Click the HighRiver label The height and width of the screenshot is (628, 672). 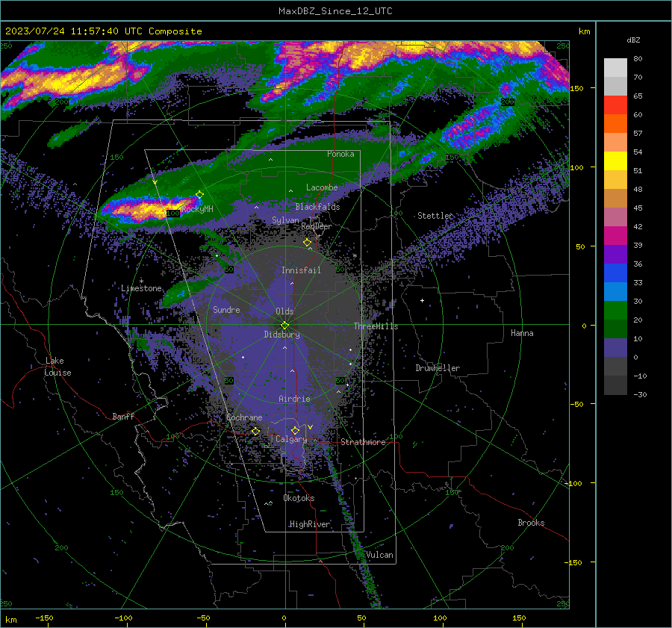click(309, 524)
